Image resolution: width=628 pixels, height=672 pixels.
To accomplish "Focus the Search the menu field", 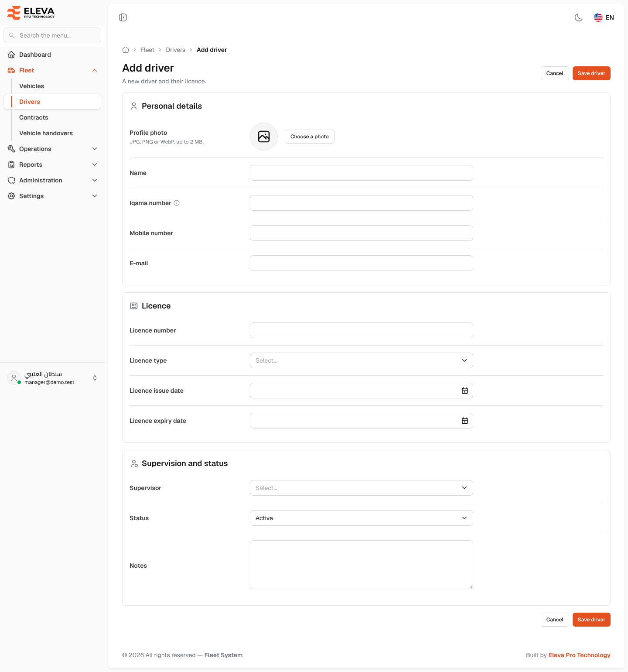I will [52, 35].
